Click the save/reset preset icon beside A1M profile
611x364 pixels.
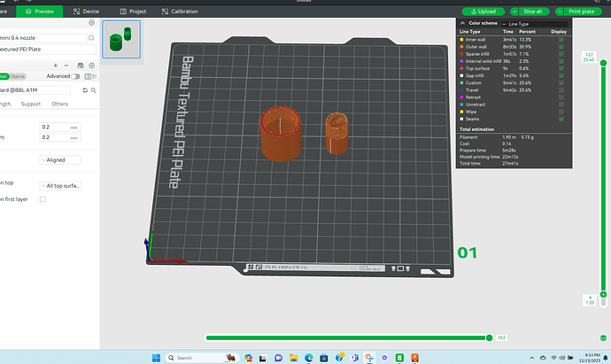[x=85, y=90]
